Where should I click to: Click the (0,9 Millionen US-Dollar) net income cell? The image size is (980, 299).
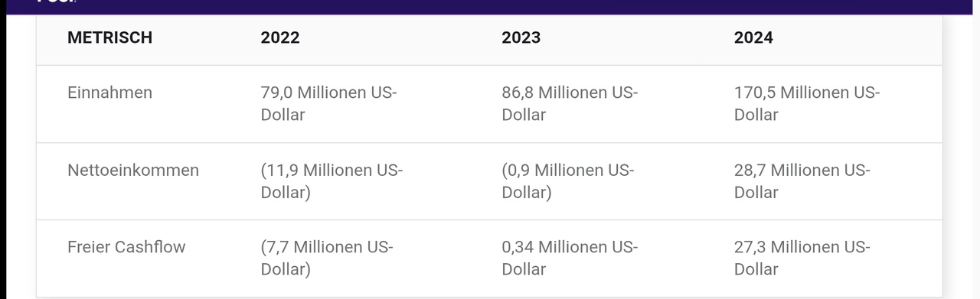click(568, 181)
